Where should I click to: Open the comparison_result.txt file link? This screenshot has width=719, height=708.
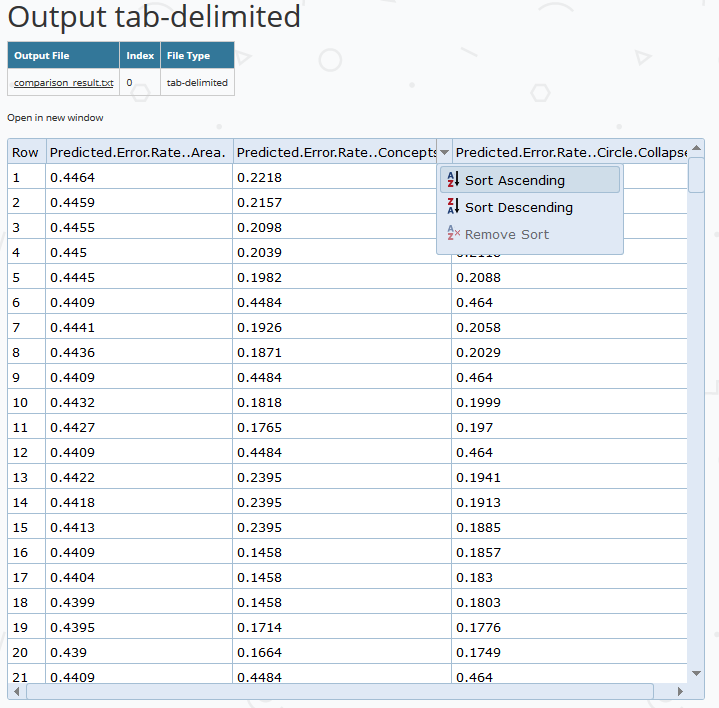pyautogui.click(x=64, y=83)
